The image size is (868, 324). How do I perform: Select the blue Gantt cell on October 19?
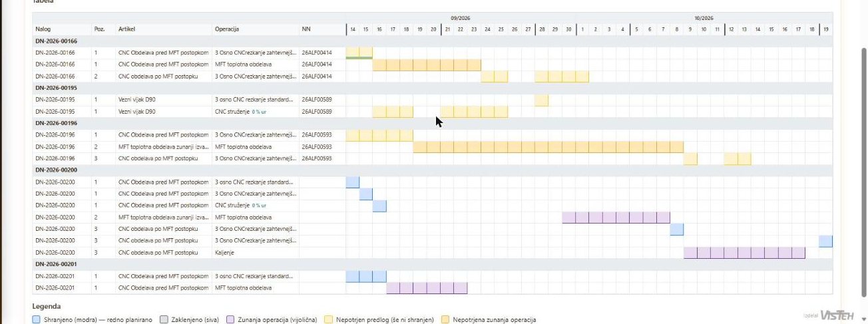tap(826, 241)
